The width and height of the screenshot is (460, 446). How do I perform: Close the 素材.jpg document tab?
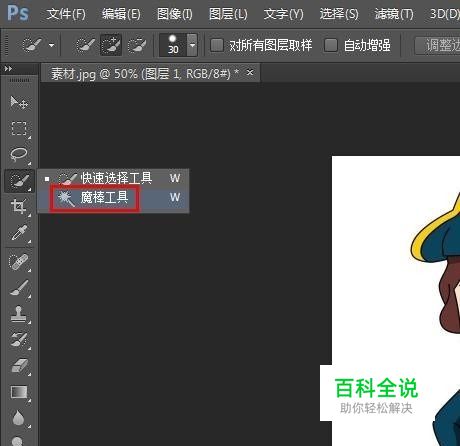click(x=250, y=72)
